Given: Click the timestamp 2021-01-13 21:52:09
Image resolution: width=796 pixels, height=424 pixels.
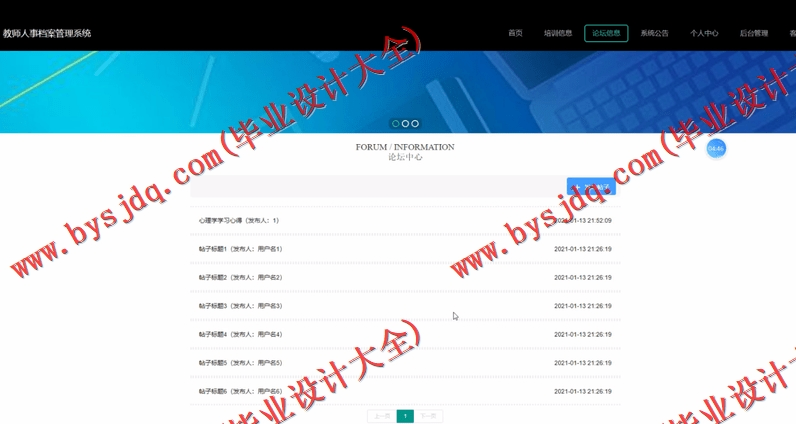Looking at the screenshot, I should (x=583, y=220).
